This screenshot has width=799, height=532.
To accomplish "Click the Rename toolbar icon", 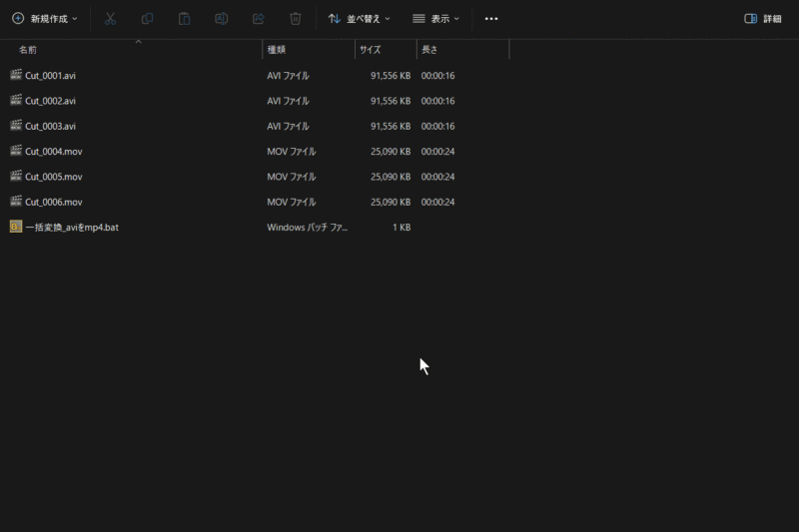I will [x=221, y=19].
